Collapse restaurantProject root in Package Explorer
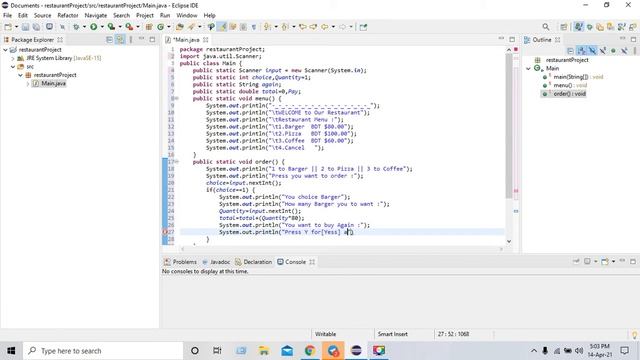 [x=5, y=50]
